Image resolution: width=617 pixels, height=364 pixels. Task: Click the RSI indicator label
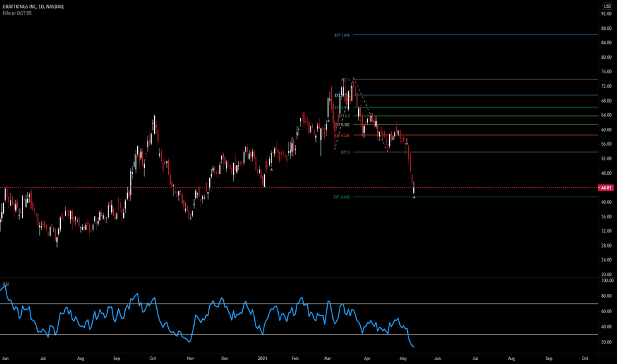(5, 284)
